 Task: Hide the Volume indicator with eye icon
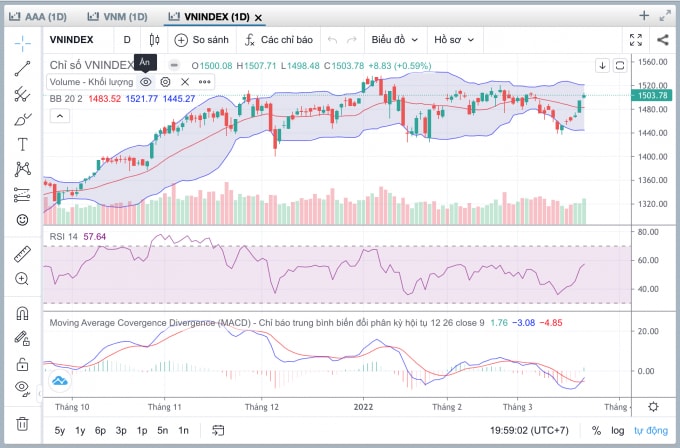click(x=146, y=82)
